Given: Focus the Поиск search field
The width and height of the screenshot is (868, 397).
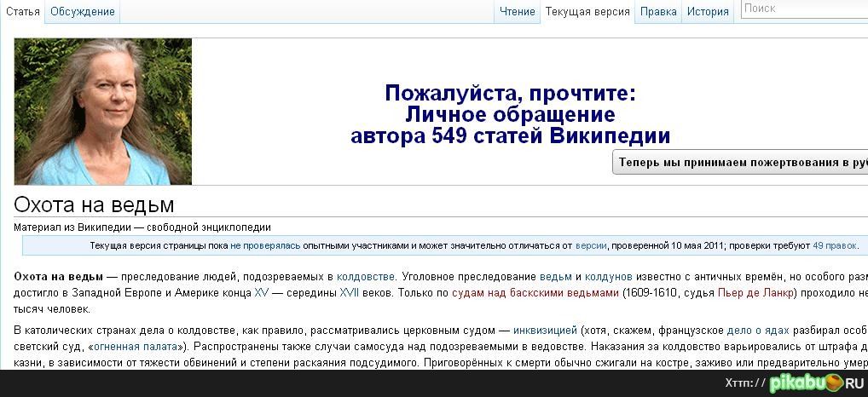Looking at the screenshot, I should click(x=804, y=9).
